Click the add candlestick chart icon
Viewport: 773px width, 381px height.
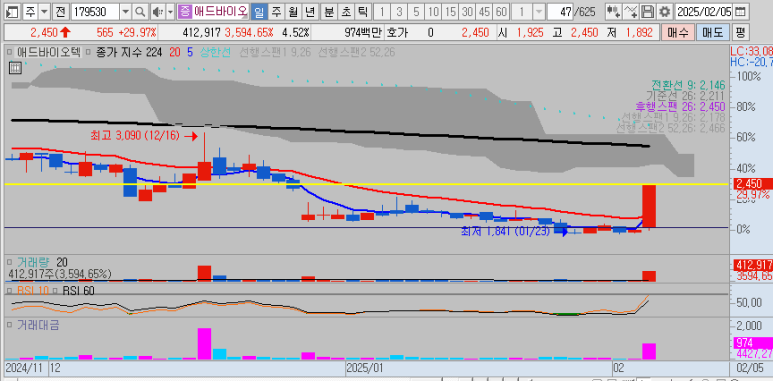point(613,11)
